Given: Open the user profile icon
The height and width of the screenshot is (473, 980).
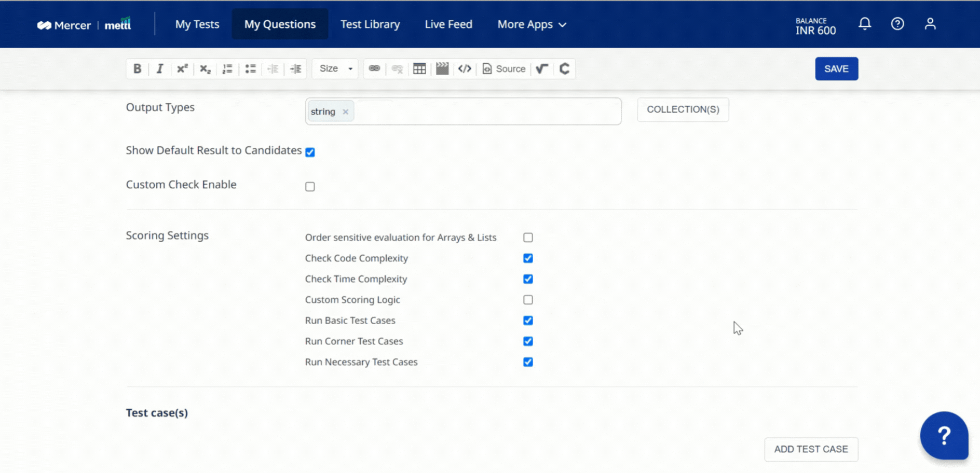Looking at the screenshot, I should click(930, 24).
